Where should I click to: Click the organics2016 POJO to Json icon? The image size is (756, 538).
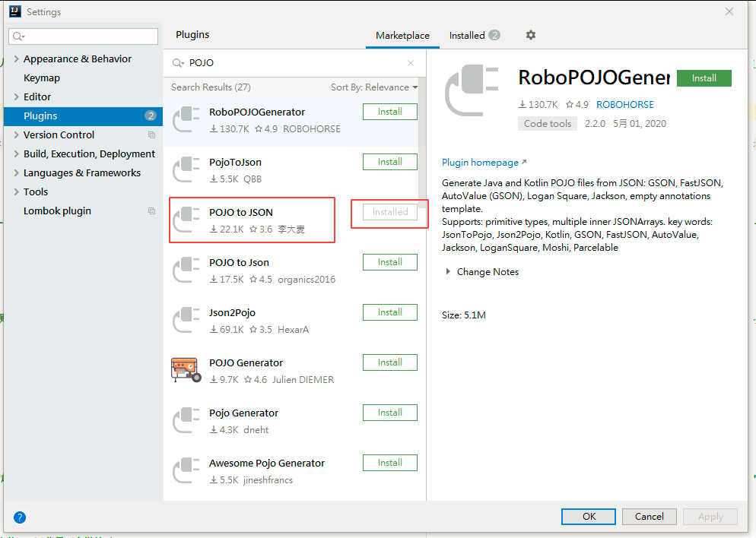point(186,270)
